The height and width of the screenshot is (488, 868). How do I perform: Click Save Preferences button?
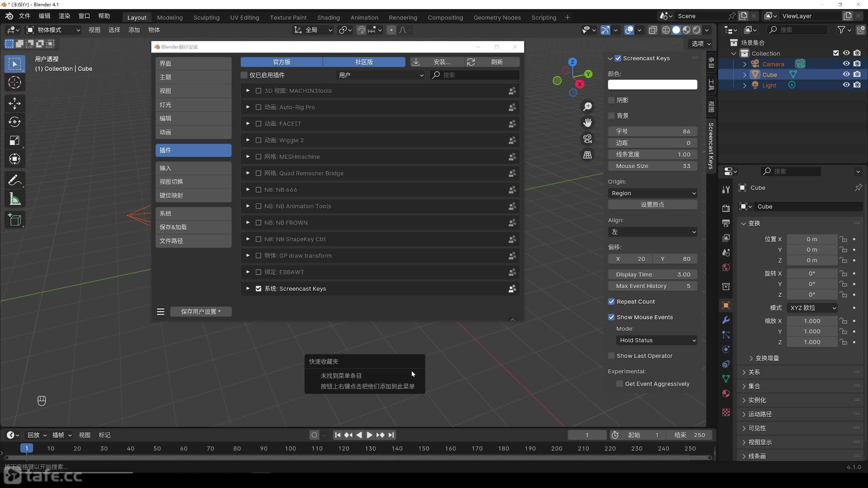tap(201, 311)
